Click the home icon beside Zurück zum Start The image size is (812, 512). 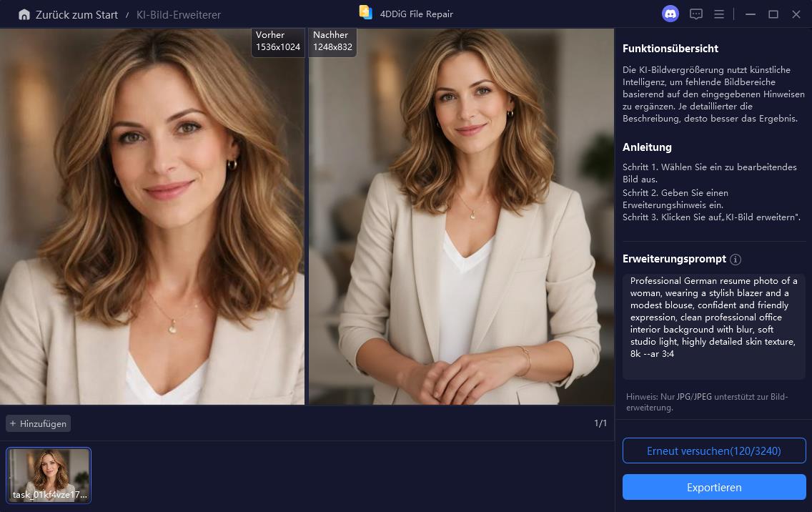click(x=24, y=14)
